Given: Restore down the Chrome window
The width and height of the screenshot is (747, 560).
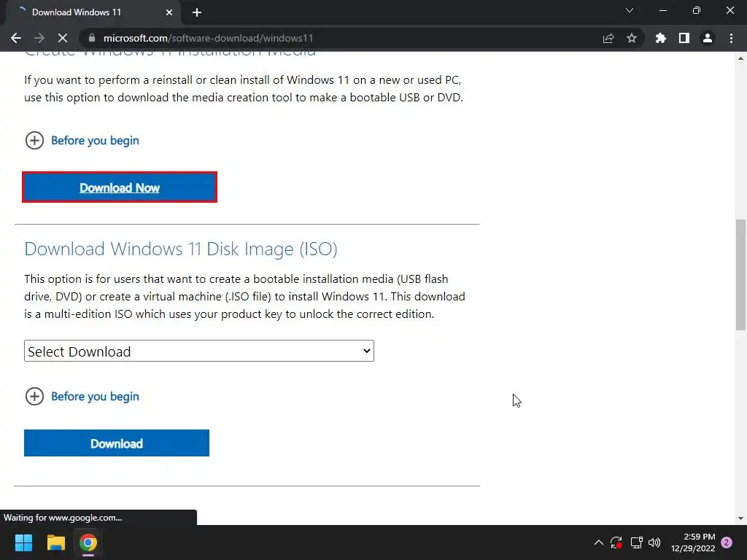Looking at the screenshot, I should [x=697, y=10].
